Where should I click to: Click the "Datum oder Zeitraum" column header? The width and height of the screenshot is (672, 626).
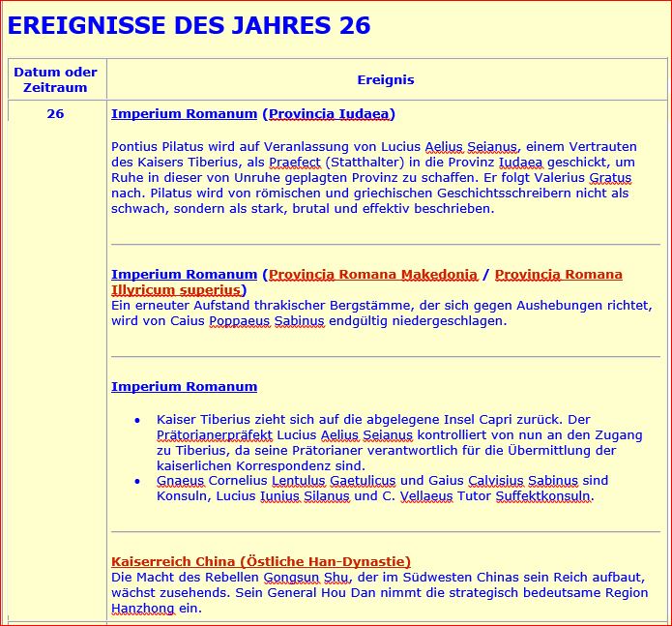(x=56, y=79)
